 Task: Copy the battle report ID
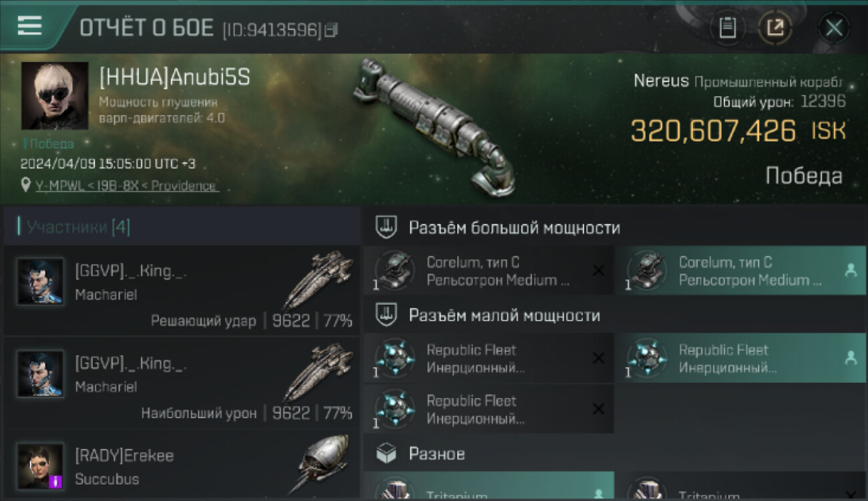pyautogui.click(x=331, y=29)
